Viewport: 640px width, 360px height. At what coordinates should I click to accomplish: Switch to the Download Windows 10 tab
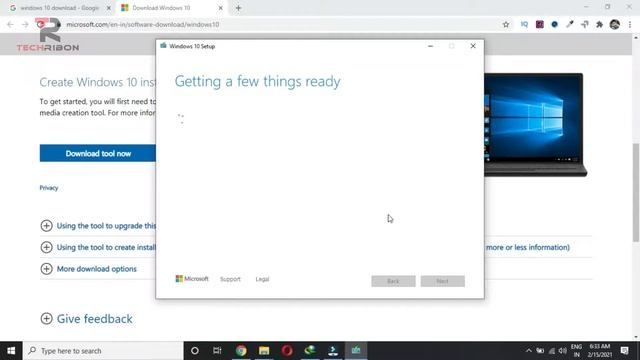161,8
